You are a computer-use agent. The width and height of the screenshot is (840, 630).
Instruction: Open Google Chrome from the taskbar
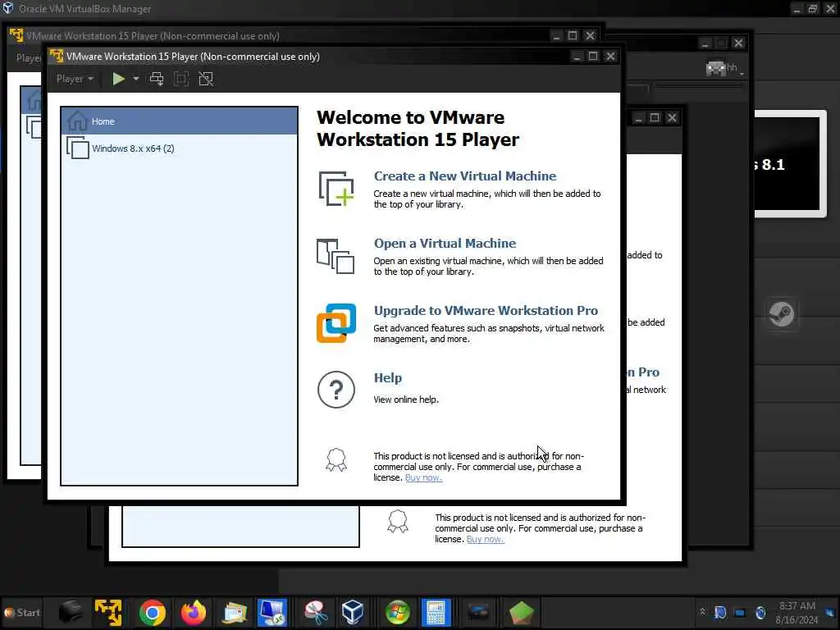pyautogui.click(x=152, y=613)
